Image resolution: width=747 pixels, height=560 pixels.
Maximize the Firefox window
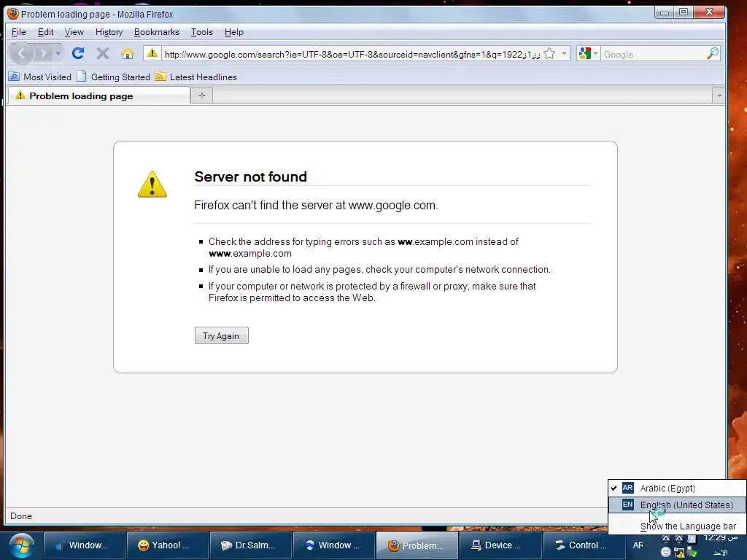tap(683, 12)
